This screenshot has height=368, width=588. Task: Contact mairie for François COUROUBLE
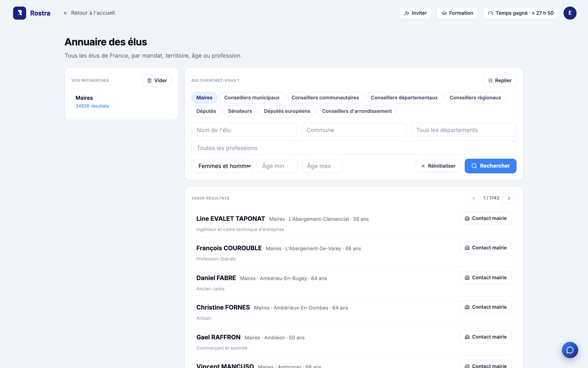(x=486, y=248)
